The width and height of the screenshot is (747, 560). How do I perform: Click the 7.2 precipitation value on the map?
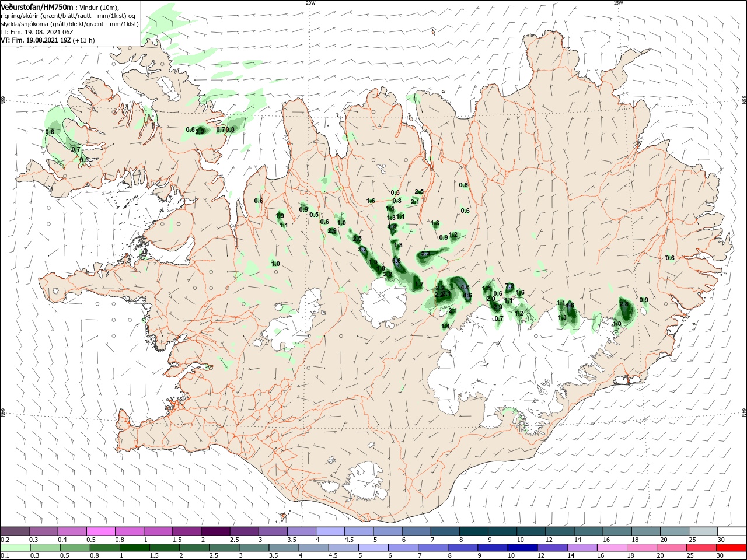(x=509, y=286)
